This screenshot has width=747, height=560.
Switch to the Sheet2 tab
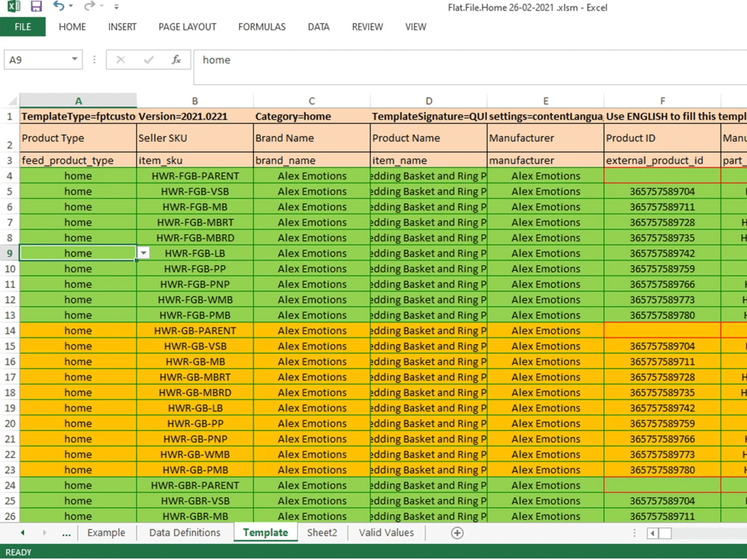(322, 533)
